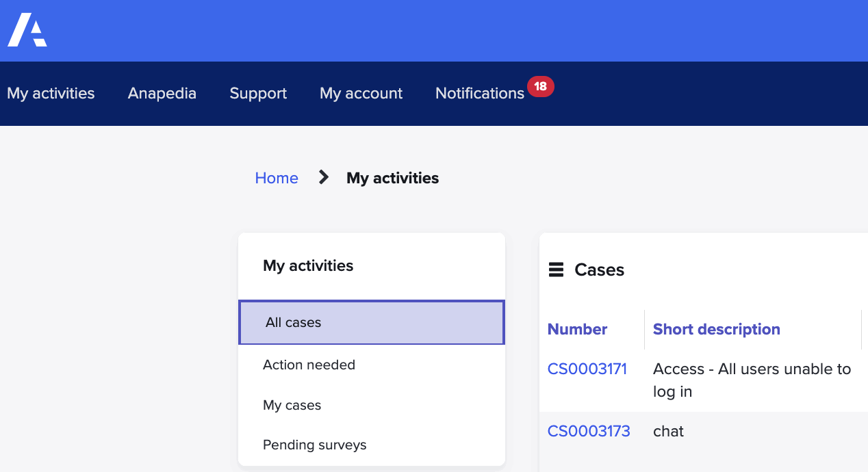Sort by Short description column header
This screenshot has height=472, width=868.
tap(717, 329)
